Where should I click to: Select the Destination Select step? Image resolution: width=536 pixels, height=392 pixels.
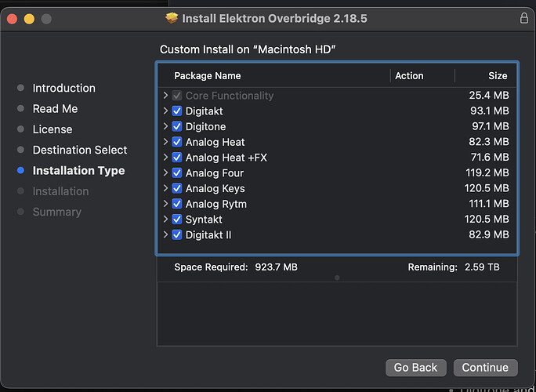click(80, 150)
